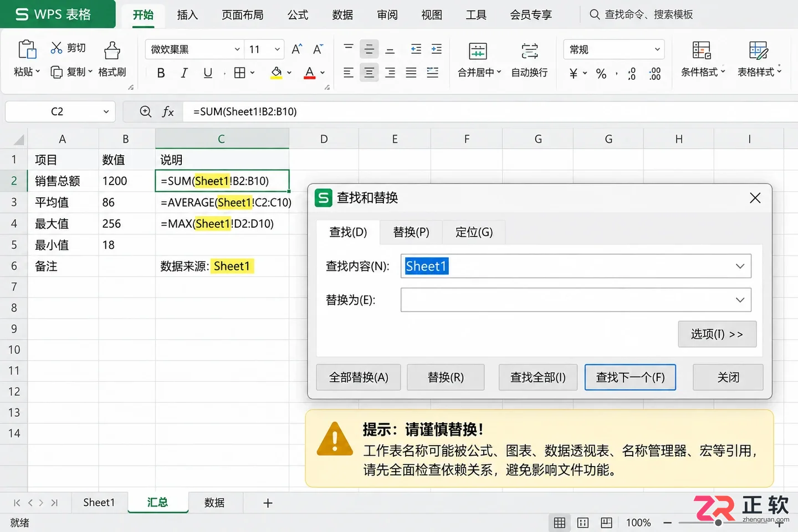Toggle vertical middle alignment
This screenshot has width=798, height=532.
pos(369,49)
